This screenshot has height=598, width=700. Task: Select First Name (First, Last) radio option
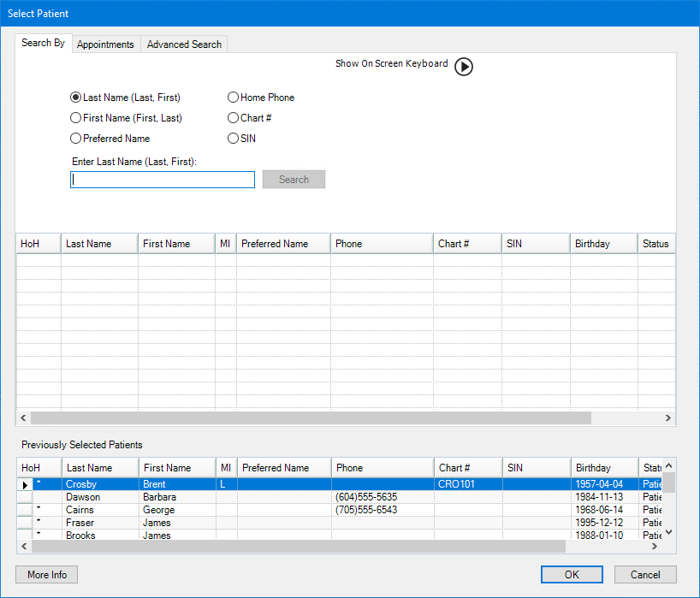76,118
